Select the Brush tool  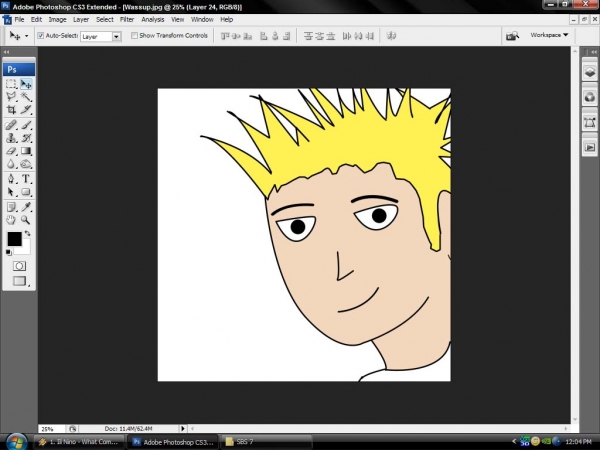point(26,125)
